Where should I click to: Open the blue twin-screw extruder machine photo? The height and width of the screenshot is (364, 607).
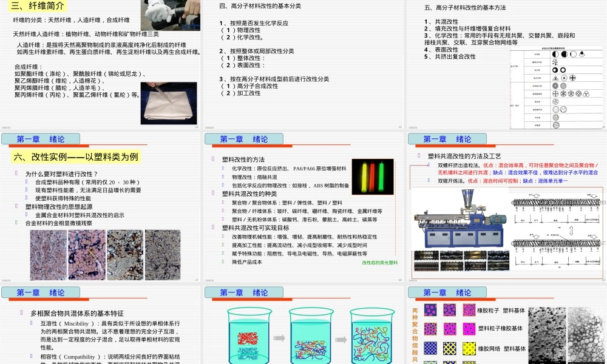point(460,219)
